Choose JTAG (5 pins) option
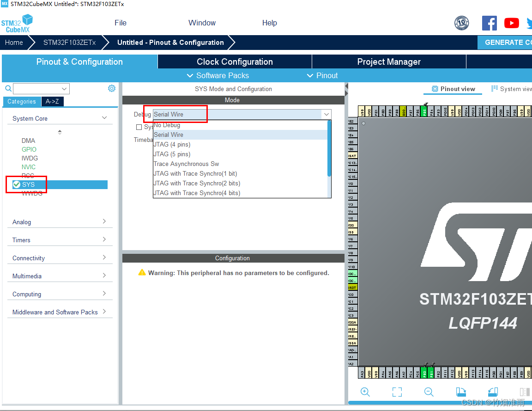Viewport: 532px width, 411px height. tap(240, 154)
